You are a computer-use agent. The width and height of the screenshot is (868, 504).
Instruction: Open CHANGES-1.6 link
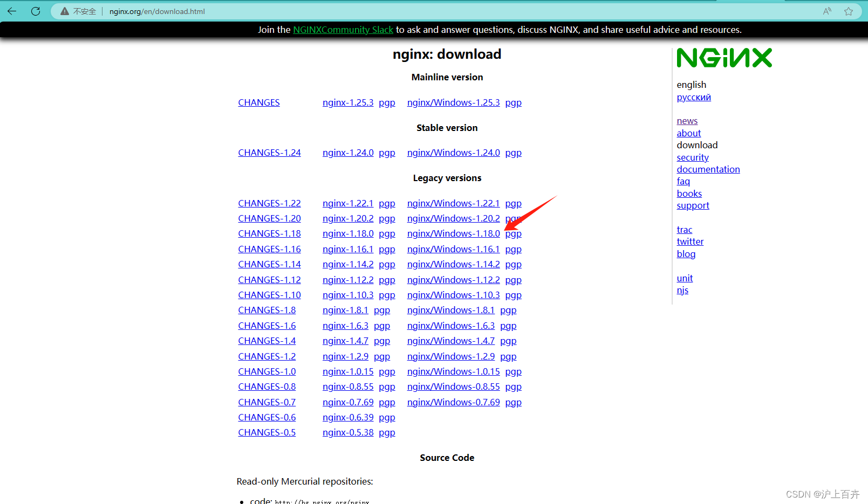(x=266, y=326)
